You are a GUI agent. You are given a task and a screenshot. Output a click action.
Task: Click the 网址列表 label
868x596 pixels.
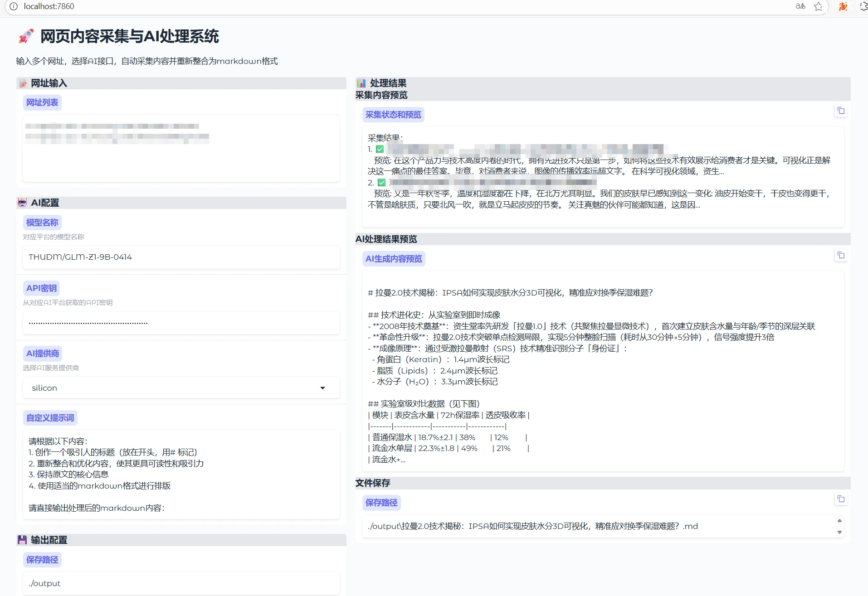pyautogui.click(x=42, y=102)
